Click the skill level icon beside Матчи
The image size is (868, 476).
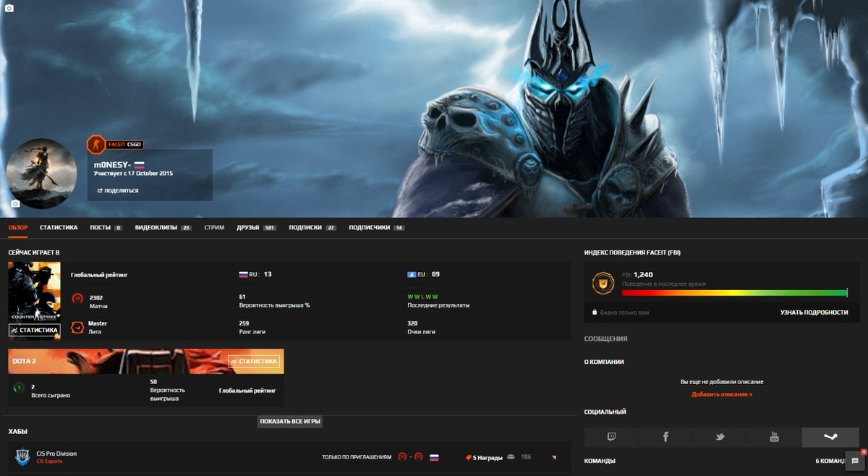point(77,298)
